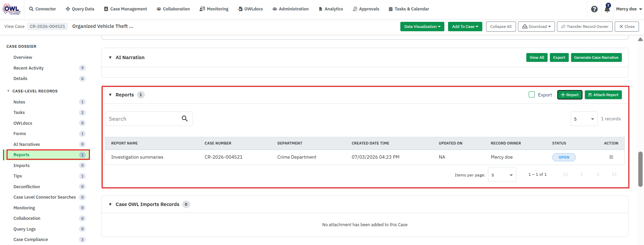Tick the Export checkbox in Reports
Viewport: 644px width, 245px height.
coord(532,95)
